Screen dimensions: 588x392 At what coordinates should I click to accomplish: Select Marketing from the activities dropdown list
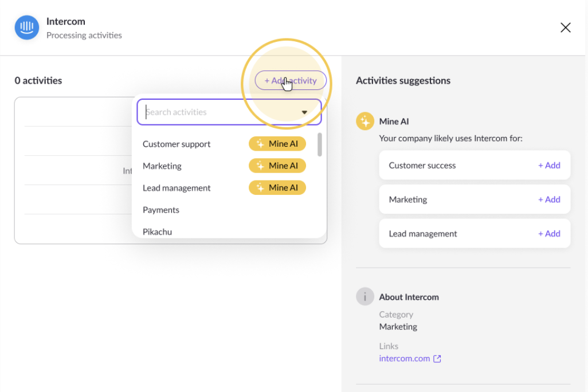pos(162,166)
